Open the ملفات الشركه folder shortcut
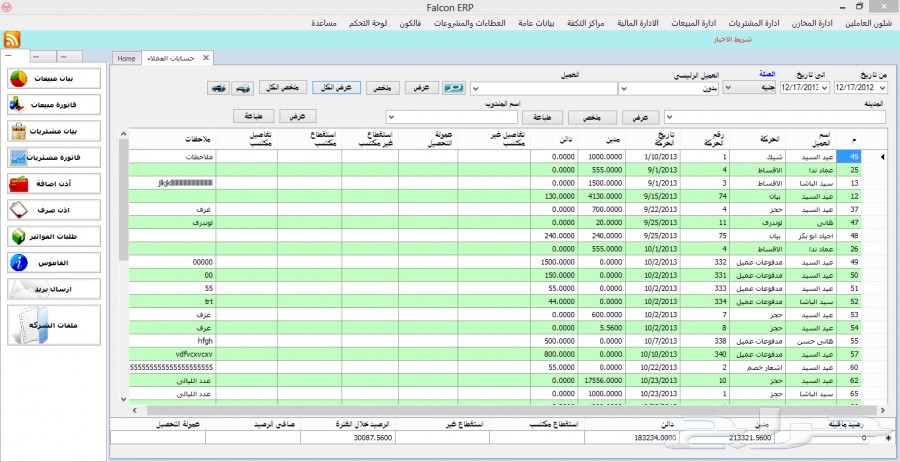The width and height of the screenshot is (900, 462). pyautogui.click(x=54, y=325)
